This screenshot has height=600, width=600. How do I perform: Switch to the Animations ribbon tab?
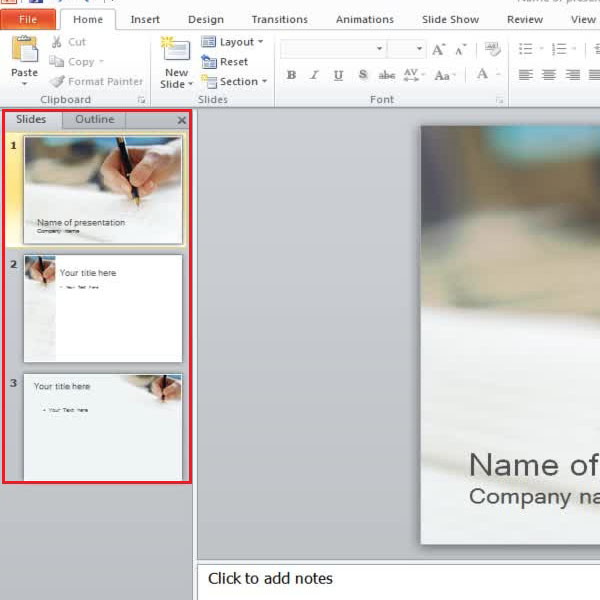click(x=365, y=20)
